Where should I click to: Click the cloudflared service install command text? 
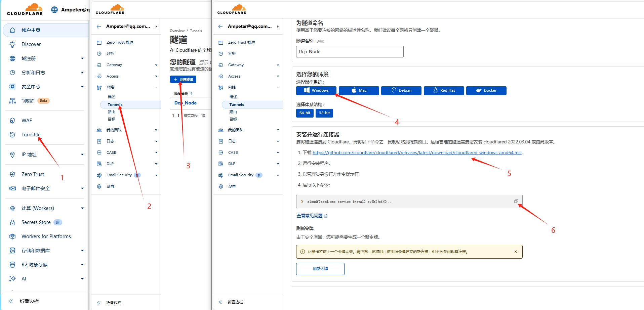click(x=349, y=202)
